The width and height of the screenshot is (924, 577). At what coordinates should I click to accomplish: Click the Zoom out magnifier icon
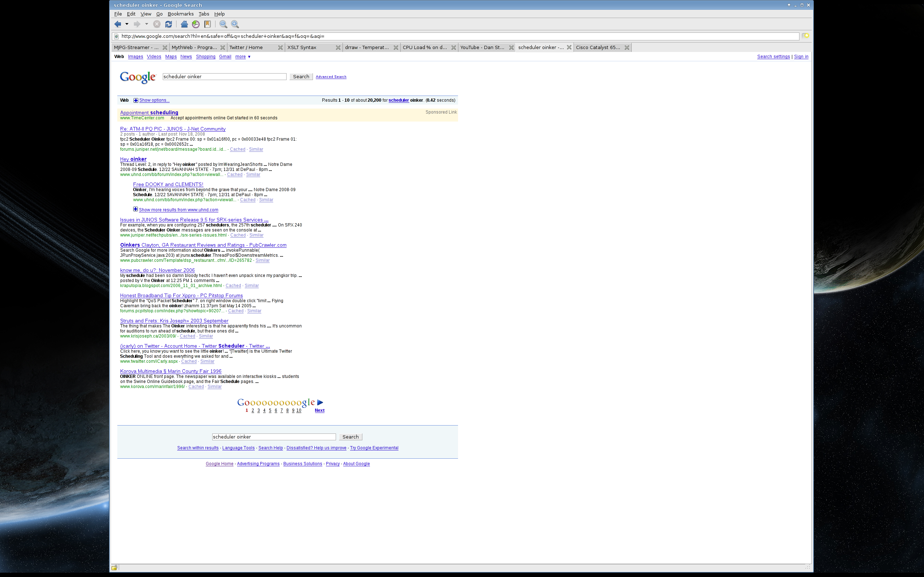click(x=223, y=24)
